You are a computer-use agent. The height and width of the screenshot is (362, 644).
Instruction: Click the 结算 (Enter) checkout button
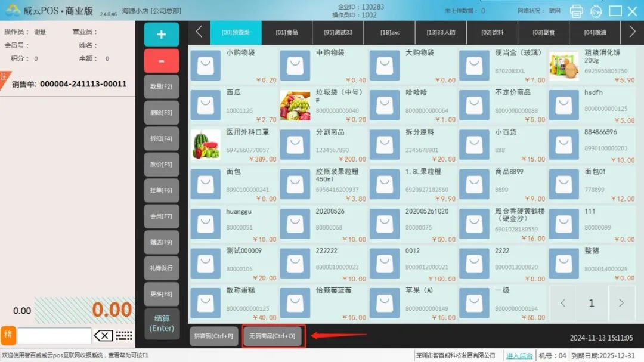162,323
